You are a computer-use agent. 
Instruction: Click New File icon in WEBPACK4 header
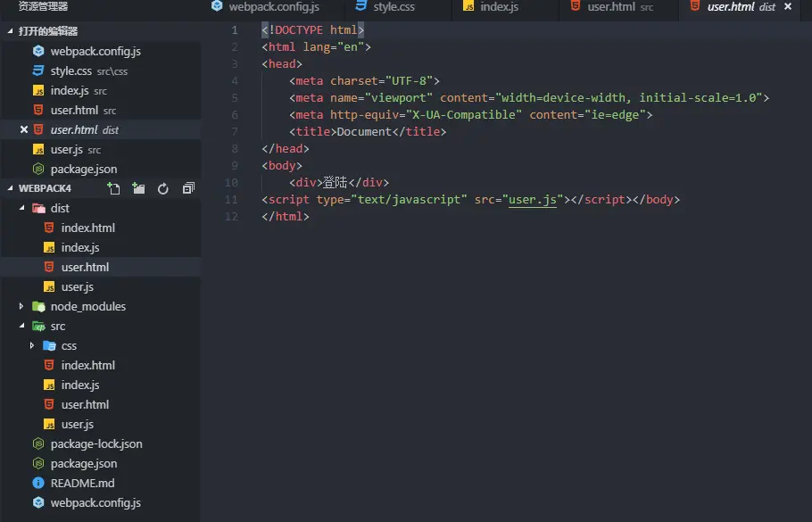pos(113,188)
